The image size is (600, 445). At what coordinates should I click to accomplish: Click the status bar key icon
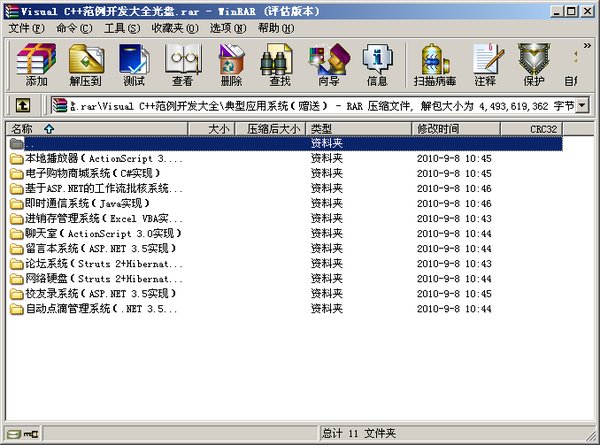click(31, 434)
